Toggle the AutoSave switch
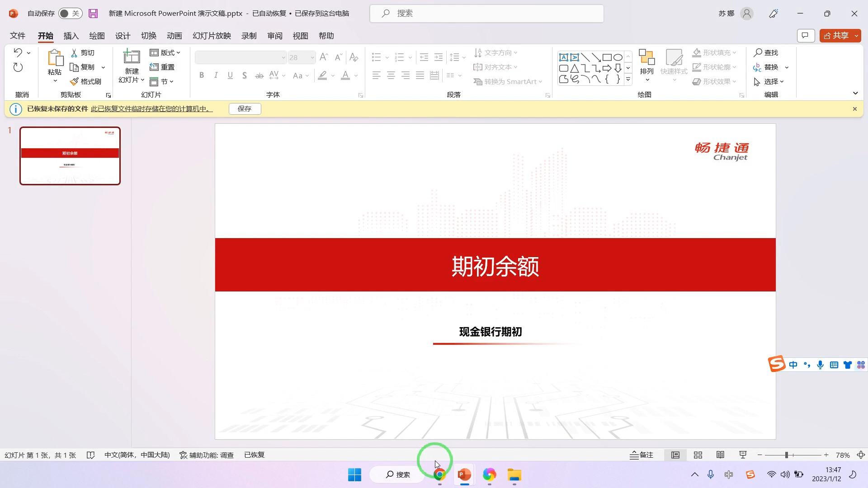Viewport: 868px width, 488px height. (x=70, y=13)
